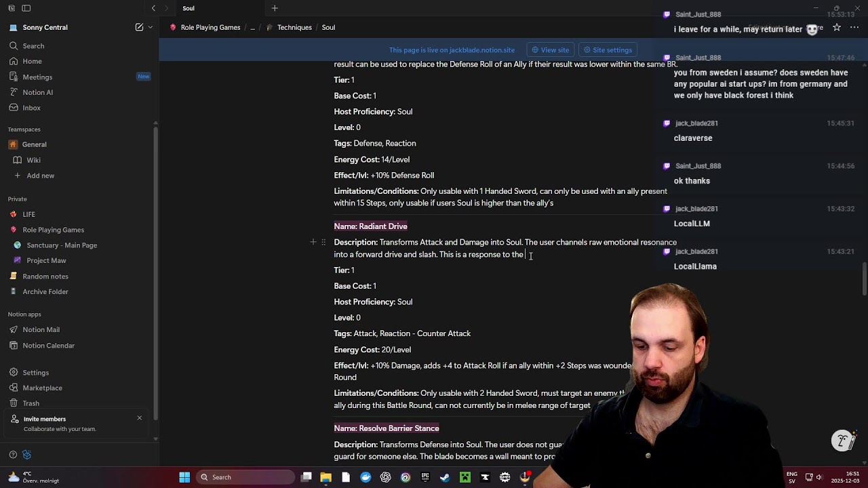This screenshot has width=868, height=488.
Task: Open help question mark icon
Action: click(x=13, y=455)
